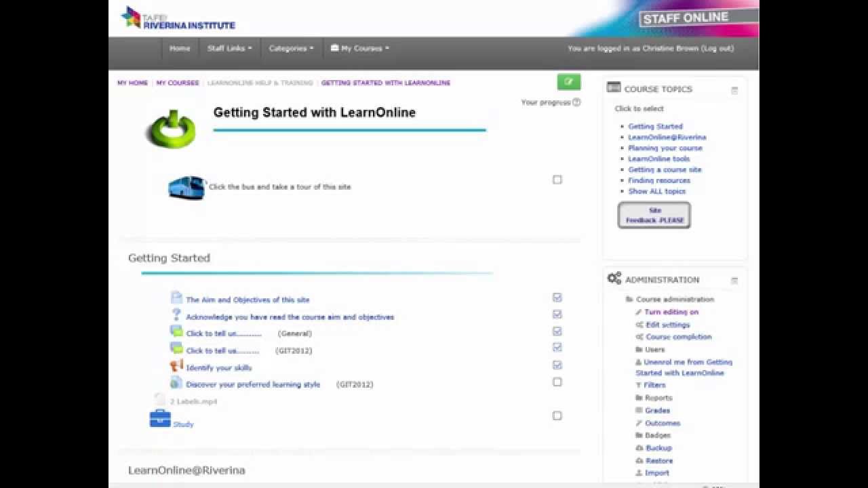Click the Discover your preferred learning style icon

176,383
